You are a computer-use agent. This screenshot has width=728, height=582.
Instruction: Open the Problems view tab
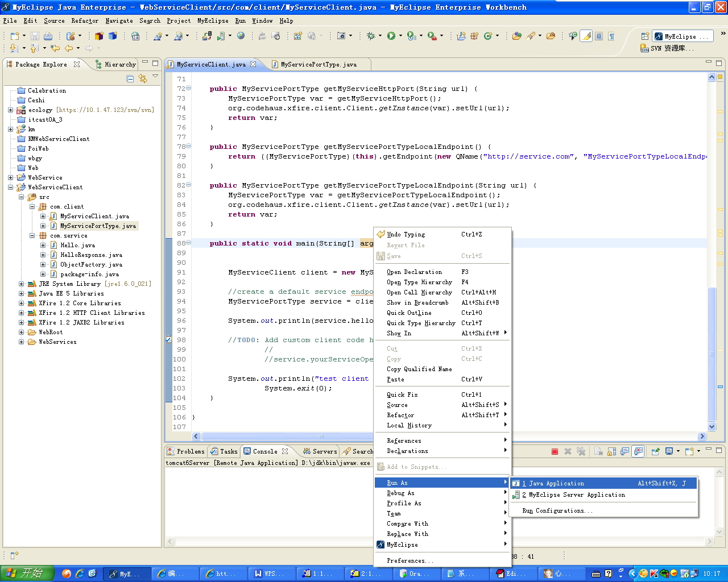pos(185,451)
